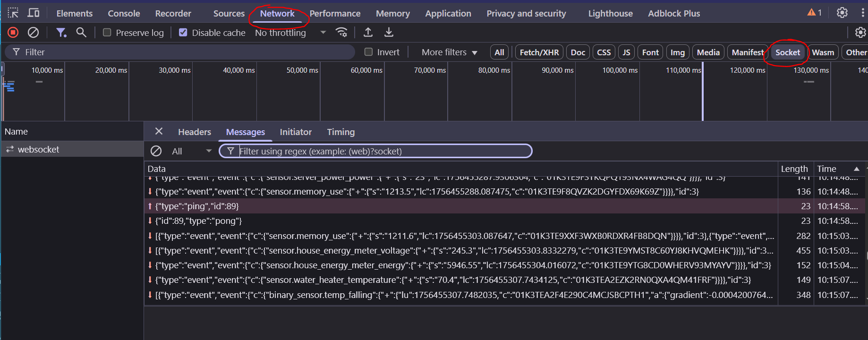
Task: Select the inspect element picker icon
Action: (13, 13)
